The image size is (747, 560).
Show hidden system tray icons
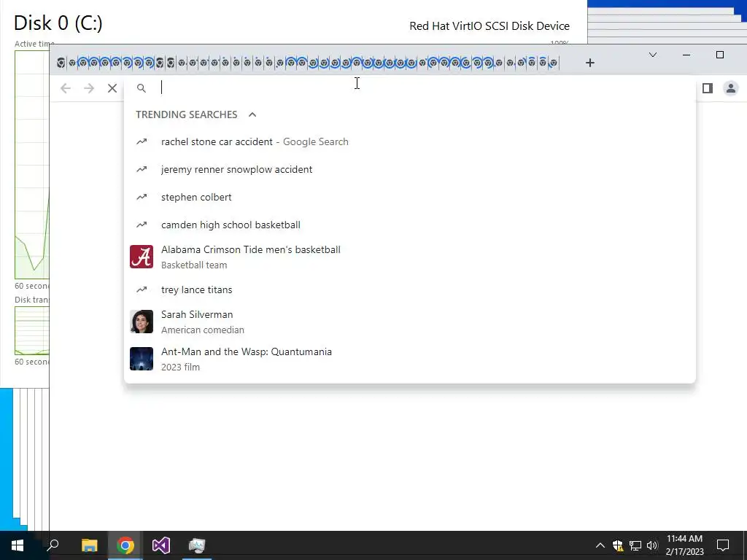point(600,545)
